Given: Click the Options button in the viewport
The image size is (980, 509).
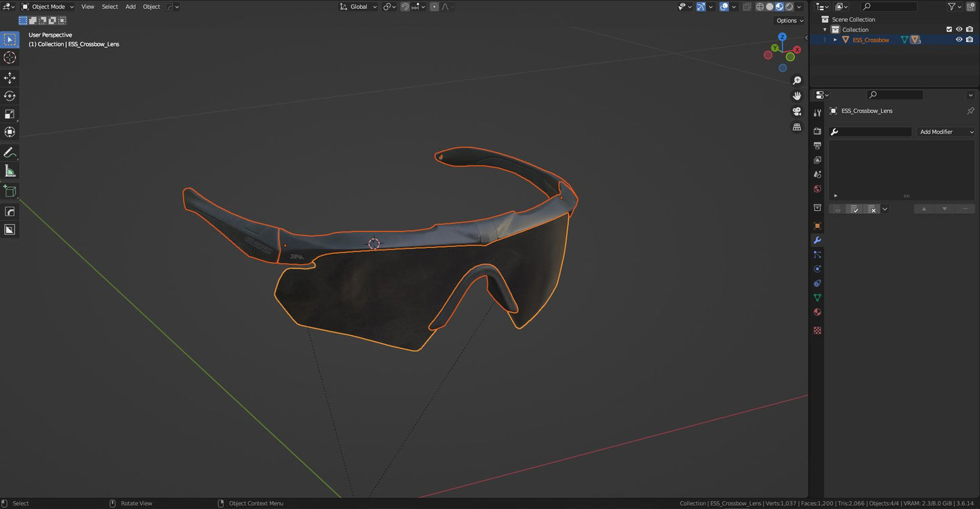Looking at the screenshot, I should pyautogui.click(x=789, y=20).
